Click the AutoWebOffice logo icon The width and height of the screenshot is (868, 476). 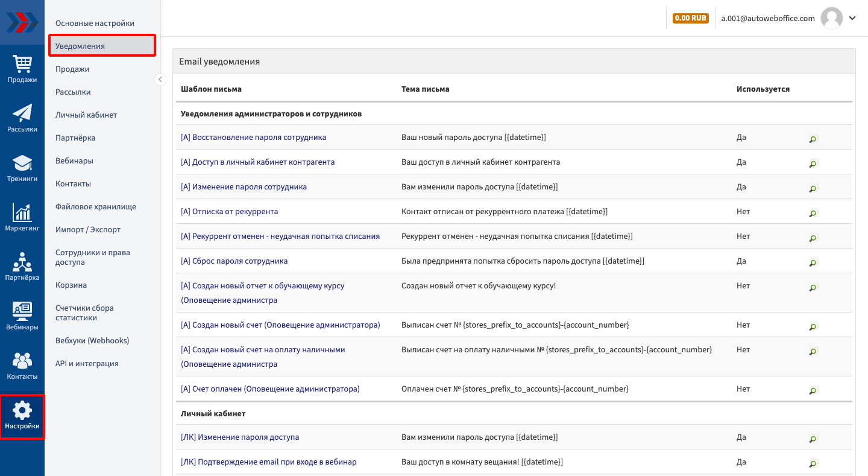(x=22, y=22)
